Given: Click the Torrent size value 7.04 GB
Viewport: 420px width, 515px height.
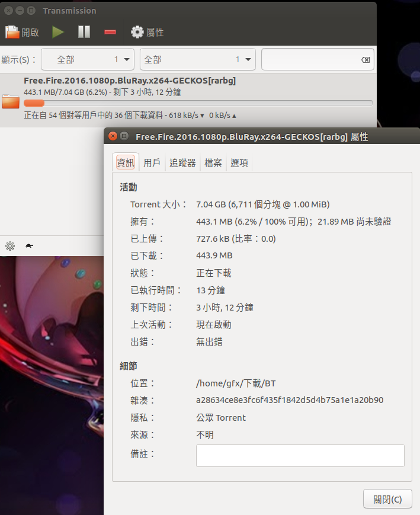Looking at the screenshot, I should click(262, 204).
